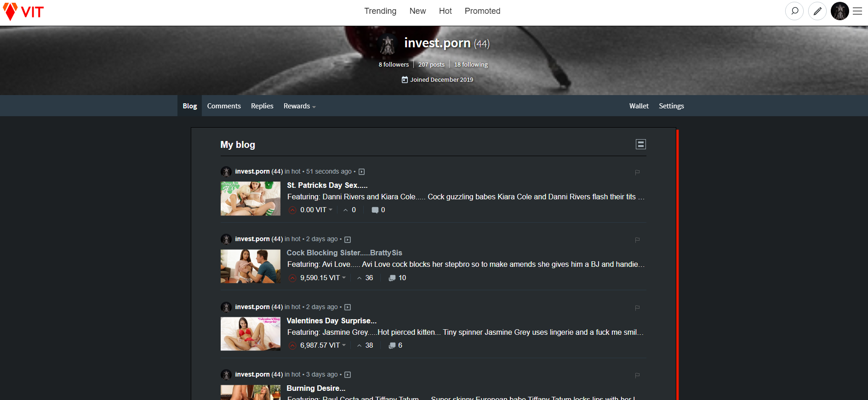868x400 pixels.
Task: Click the video icon on the 9,590.15 VIT post
Action: (348, 239)
